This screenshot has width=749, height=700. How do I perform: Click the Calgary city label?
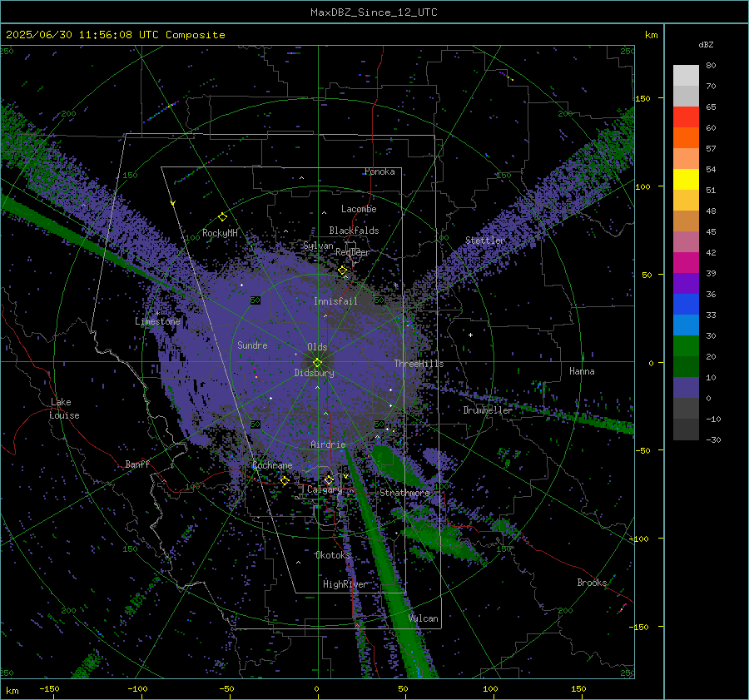coord(325,489)
